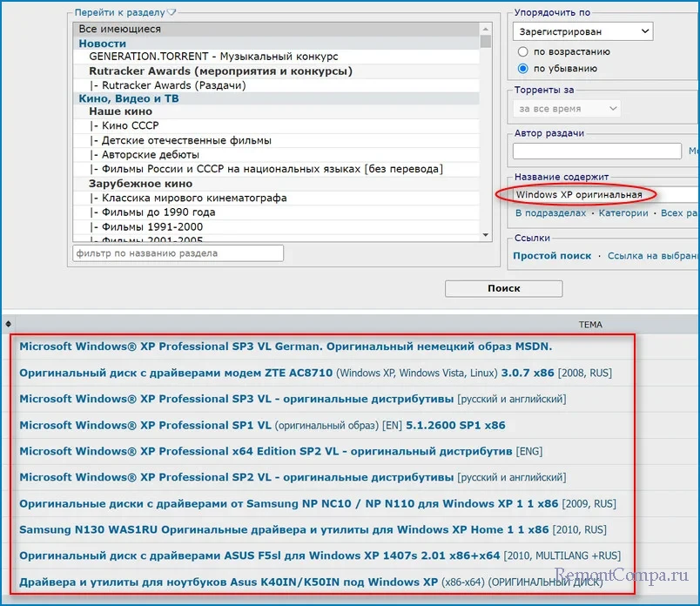Viewport: 700px width, 606px height.
Task: Click the 'Простой поиск' link
Action: [x=552, y=256]
